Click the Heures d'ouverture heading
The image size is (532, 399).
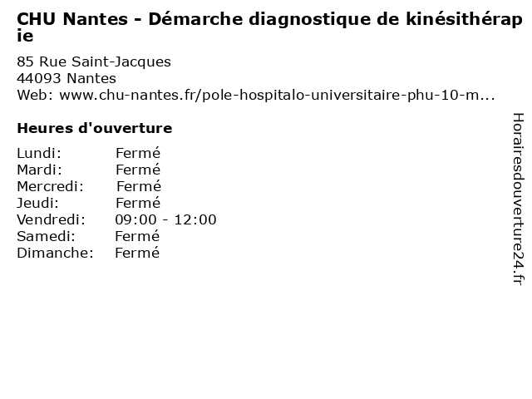[95, 128]
